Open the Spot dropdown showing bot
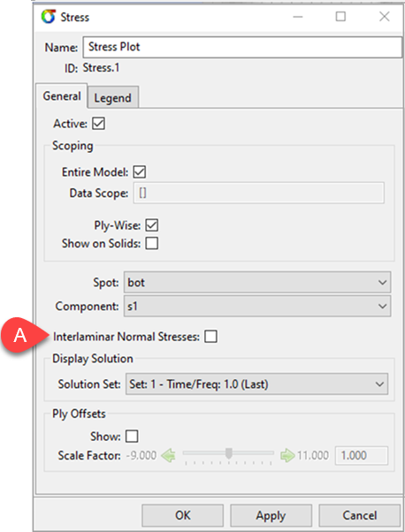The width and height of the screenshot is (405, 532). 257,282
